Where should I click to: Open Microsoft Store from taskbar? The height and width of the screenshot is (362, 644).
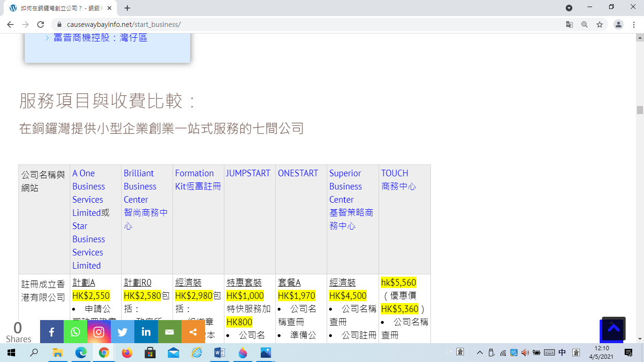click(150, 353)
